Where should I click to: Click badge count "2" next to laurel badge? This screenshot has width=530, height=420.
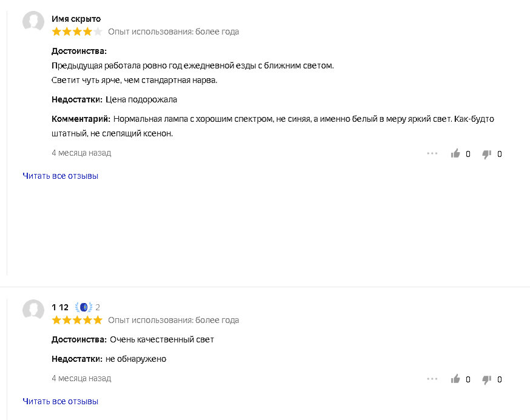[98, 307]
